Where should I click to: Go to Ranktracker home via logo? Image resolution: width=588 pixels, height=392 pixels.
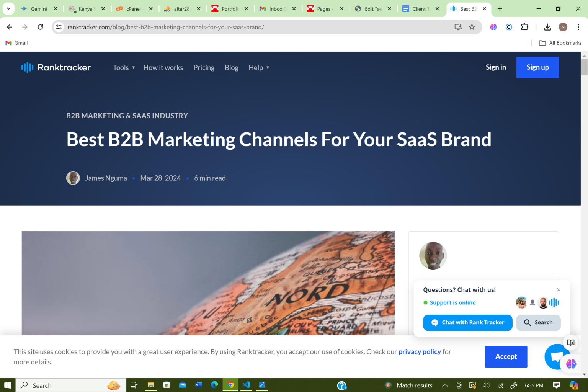56,67
